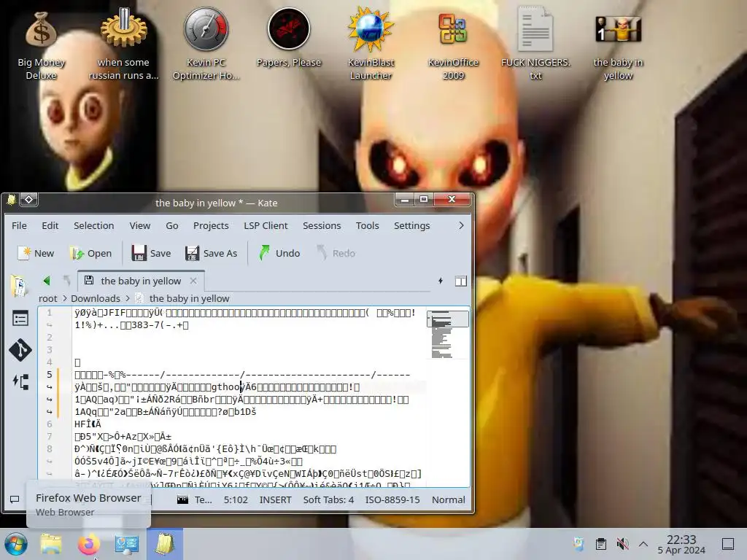The height and width of the screenshot is (560, 747).
Task: Open the Settings menu
Action: [411, 225]
